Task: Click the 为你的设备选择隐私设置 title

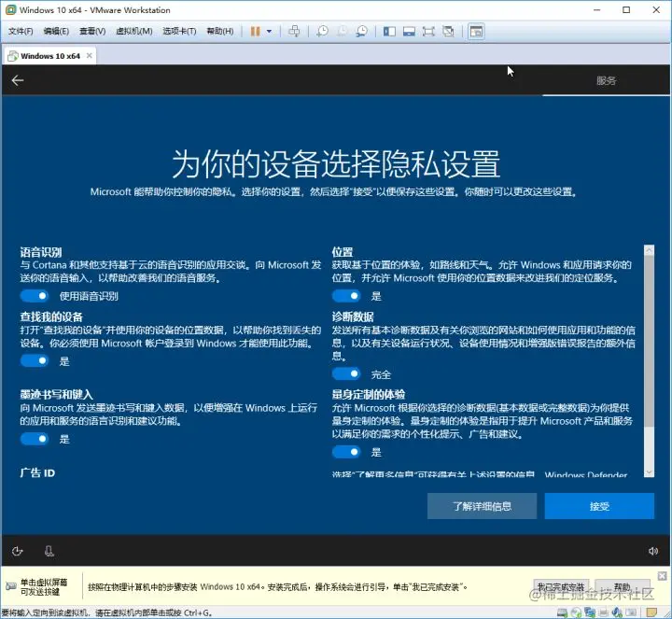Action: click(x=336, y=164)
